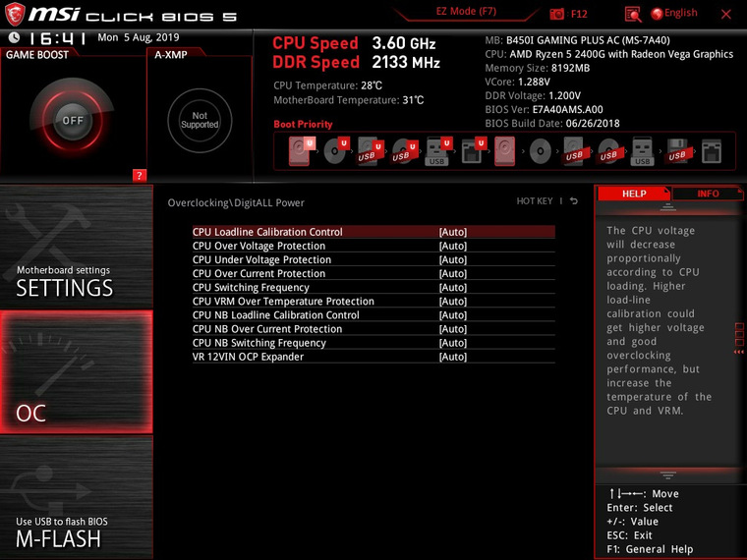Switch to the INFO tab
The height and width of the screenshot is (560, 747).
[x=708, y=194]
